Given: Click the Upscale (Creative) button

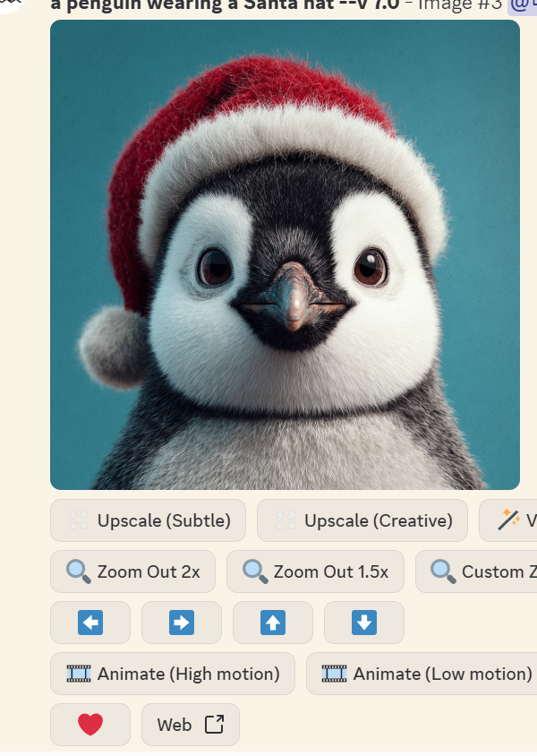Looking at the screenshot, I should [362, 520].
